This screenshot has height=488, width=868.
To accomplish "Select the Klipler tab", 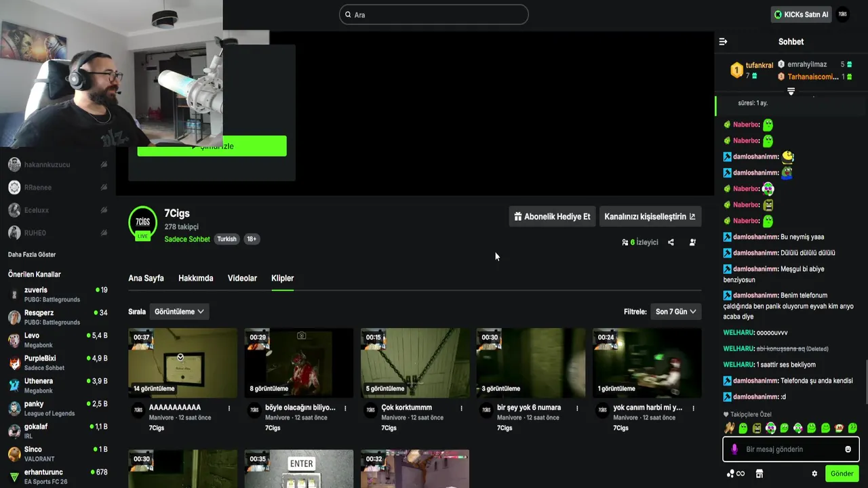I will pos(282,279).
